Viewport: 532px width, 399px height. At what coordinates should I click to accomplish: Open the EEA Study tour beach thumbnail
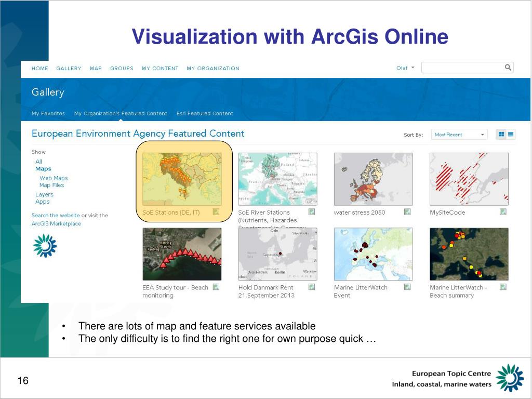click(182, 254)
